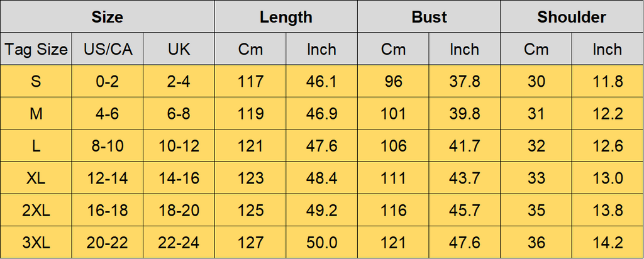Image resolution: width=644 pixels, height=259 pixels.
Task: Select the 2XL tag size cell
Action: click(x=36, y=211)
